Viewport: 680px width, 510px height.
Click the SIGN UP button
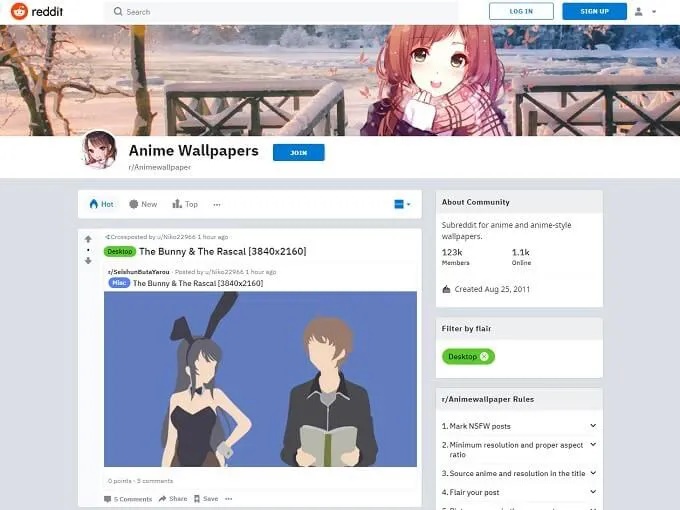[594, 11]
